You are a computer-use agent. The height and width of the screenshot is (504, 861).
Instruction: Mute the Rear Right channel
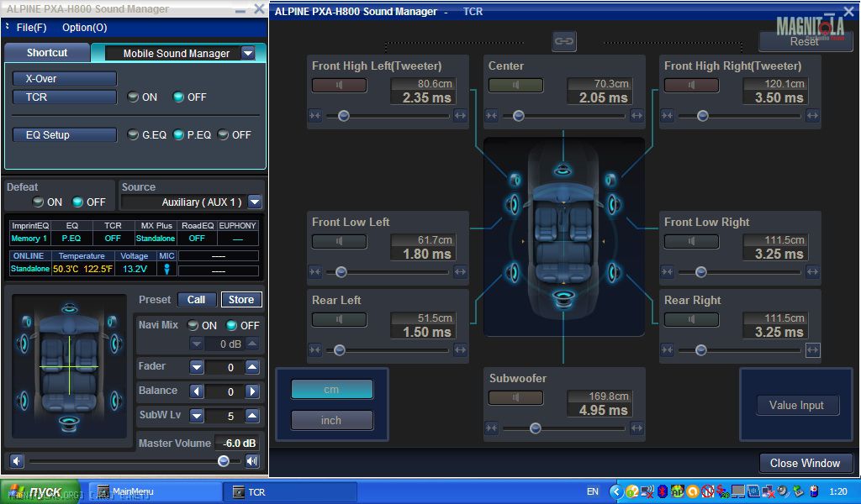(691, 319)
